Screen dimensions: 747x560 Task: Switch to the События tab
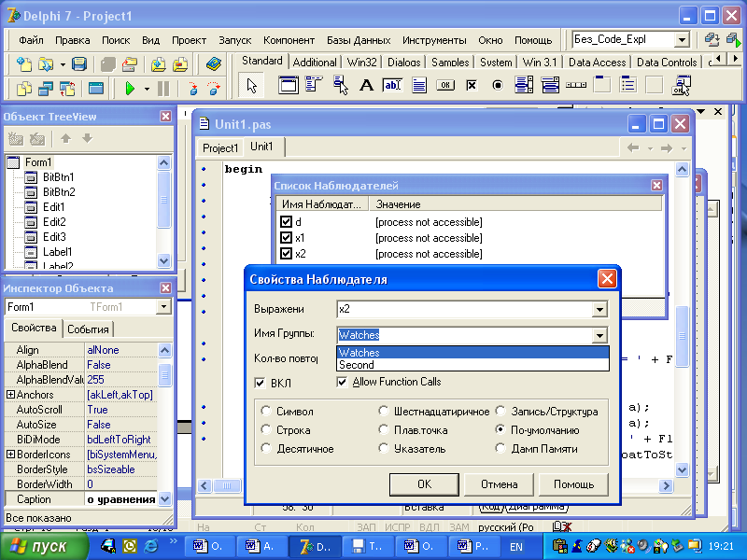88,329
